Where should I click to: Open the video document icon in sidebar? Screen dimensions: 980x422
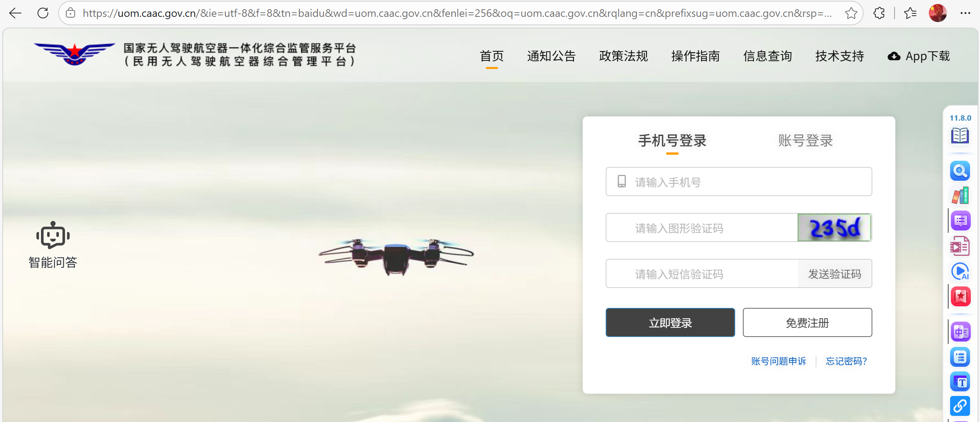point(960,246)
